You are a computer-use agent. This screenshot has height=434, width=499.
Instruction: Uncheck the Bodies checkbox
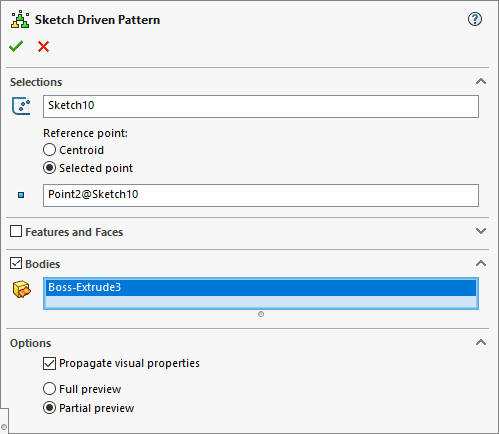coord(16,263)
